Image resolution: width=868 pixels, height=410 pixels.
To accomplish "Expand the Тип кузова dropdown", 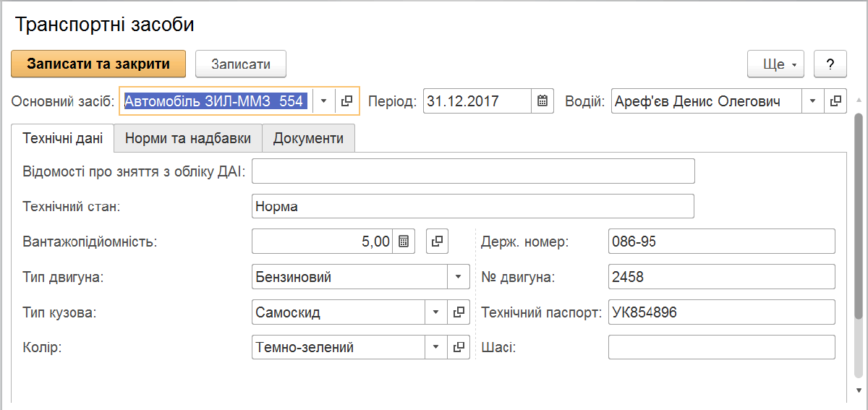I will coord(435,312).
